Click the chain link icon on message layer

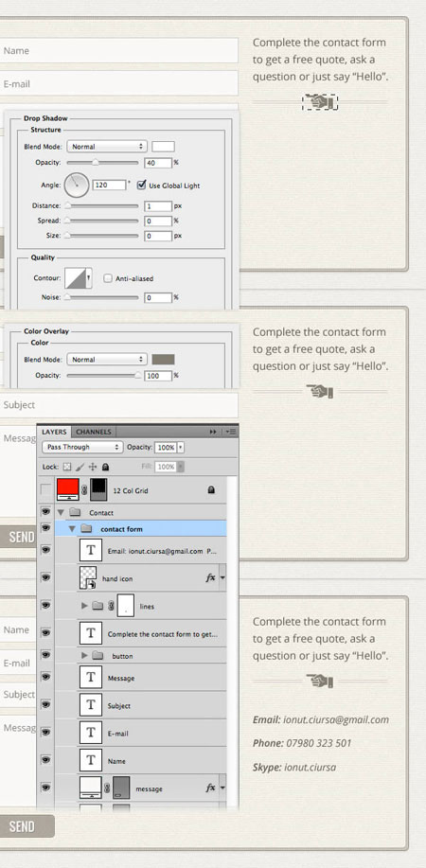[107, 788]
